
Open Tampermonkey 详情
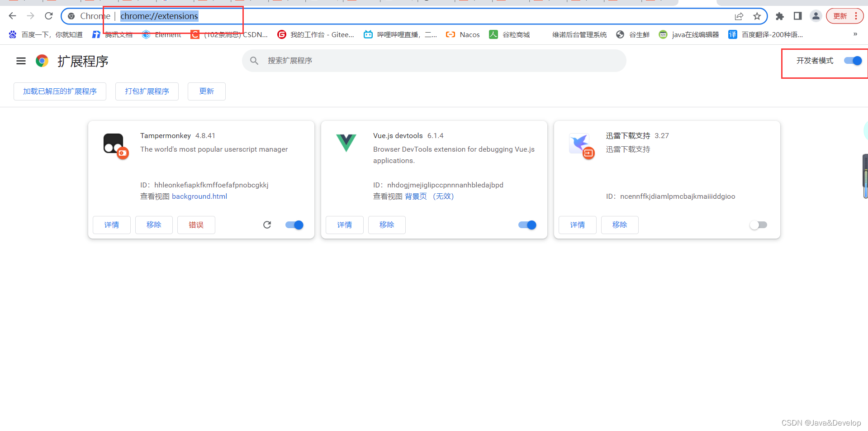point(112,225)
